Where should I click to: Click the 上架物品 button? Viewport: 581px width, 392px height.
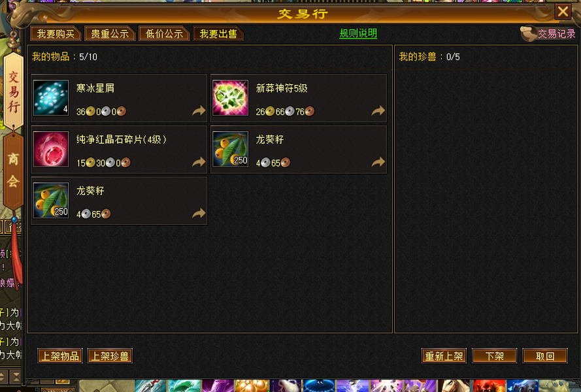(x=60, y=356)
